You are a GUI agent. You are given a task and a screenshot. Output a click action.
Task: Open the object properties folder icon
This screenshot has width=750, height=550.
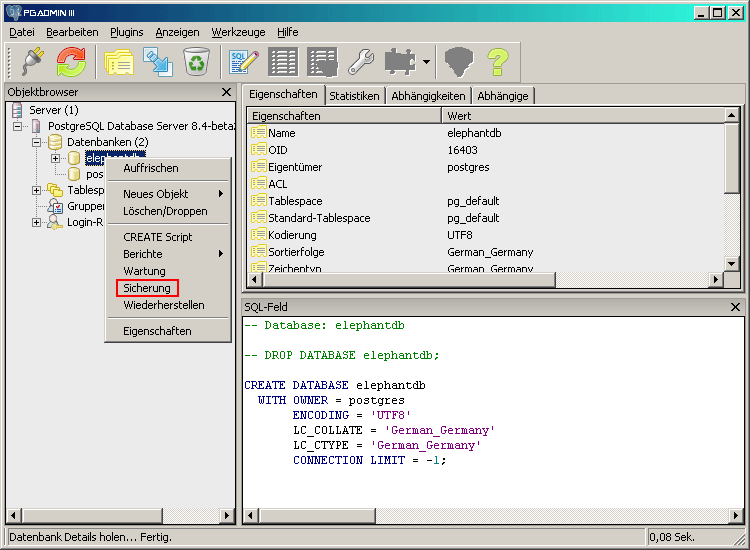point(119,62)
